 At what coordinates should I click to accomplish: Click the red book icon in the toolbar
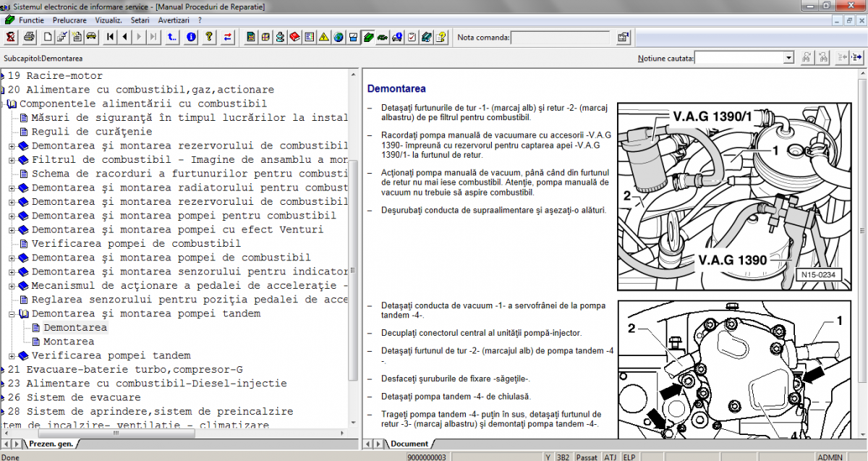click(x=294, y=37)
